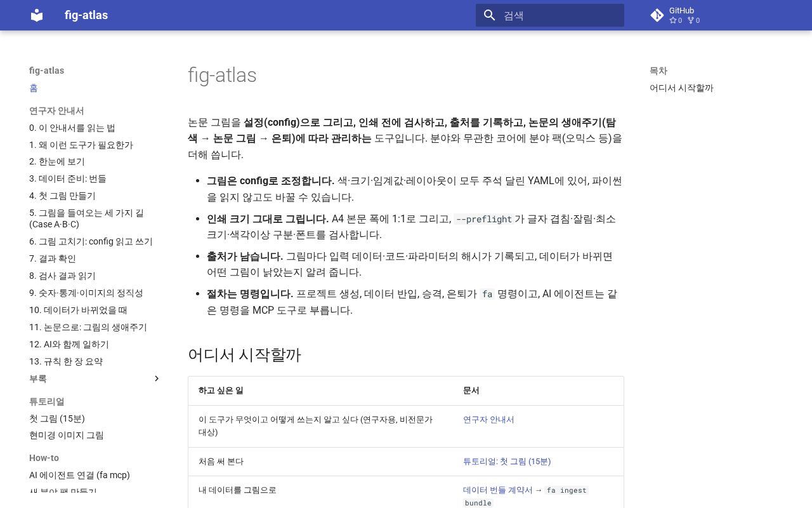Open '1. 왜 이런 도구가 필요한가'

[81, 145]
